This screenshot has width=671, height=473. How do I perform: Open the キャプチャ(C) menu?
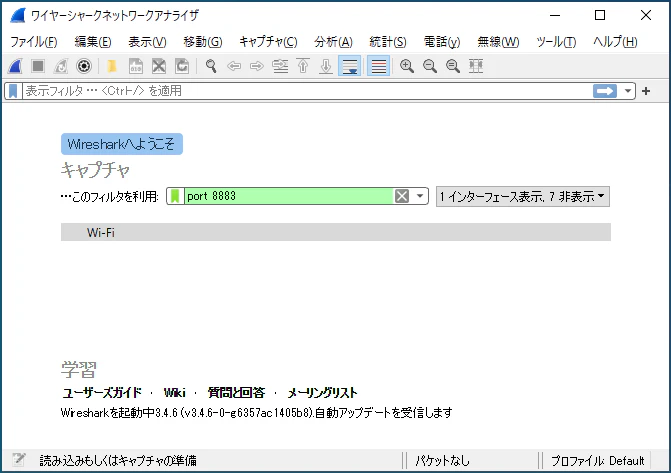click(268, 42)
